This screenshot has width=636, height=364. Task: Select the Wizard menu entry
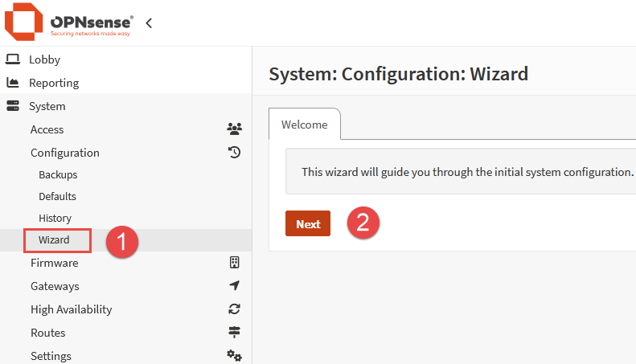[55, 239]
